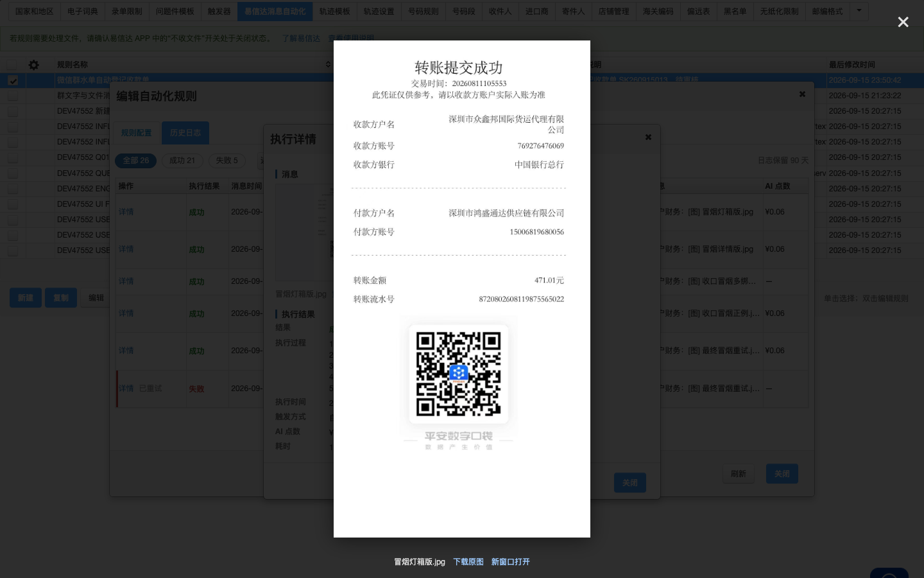Switch to 规则配置 tab in the dialog
Image resolution: width=924 pixels, height=578 pixels.
tap(137, 133)
